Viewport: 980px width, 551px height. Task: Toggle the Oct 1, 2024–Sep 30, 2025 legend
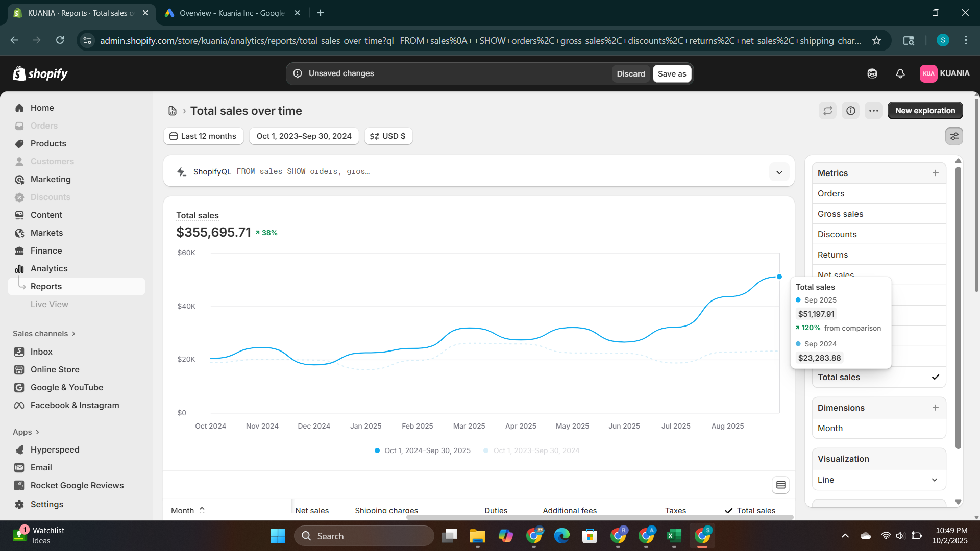(x=422, y=450)
